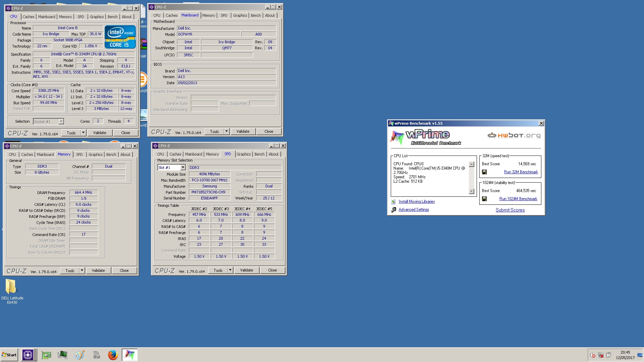Click the show desktop icon in tray
Image resolution: width=644 pixels, height=362 pixels.
(640, 355)
